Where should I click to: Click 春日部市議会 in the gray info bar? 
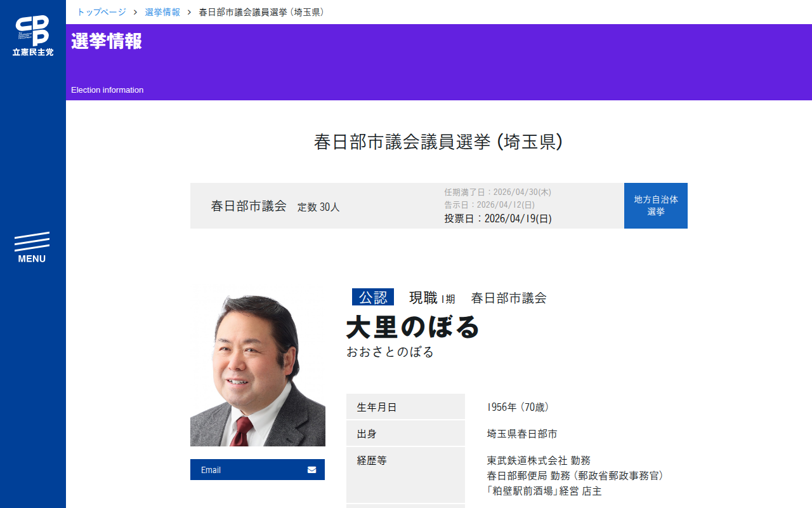coord(249,206)
